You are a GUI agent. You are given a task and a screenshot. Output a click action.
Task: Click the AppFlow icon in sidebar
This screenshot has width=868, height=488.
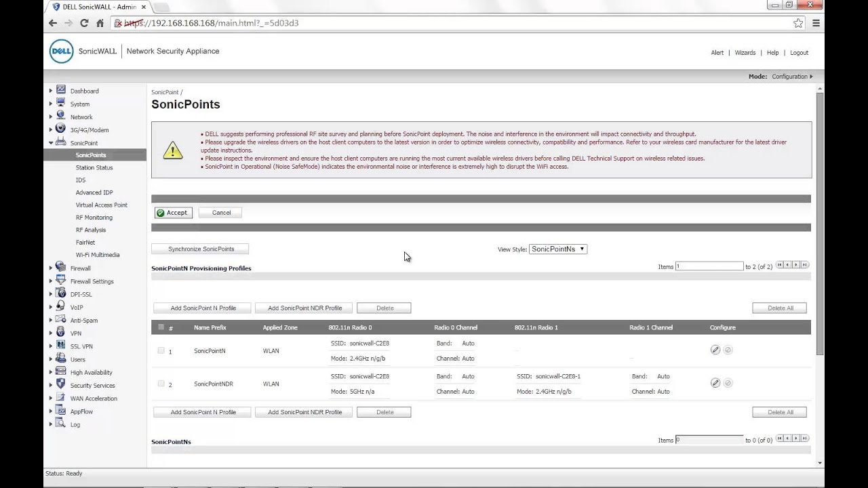(61, 411)
